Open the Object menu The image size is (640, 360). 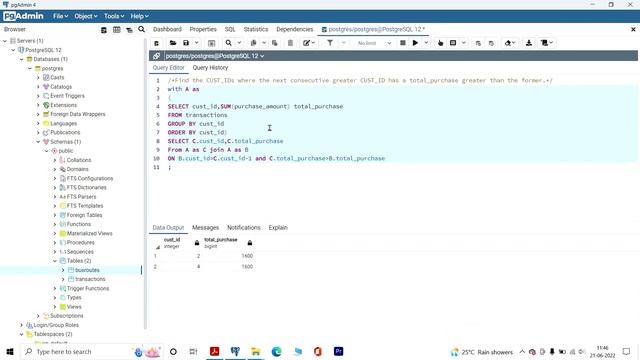(86, 16)
